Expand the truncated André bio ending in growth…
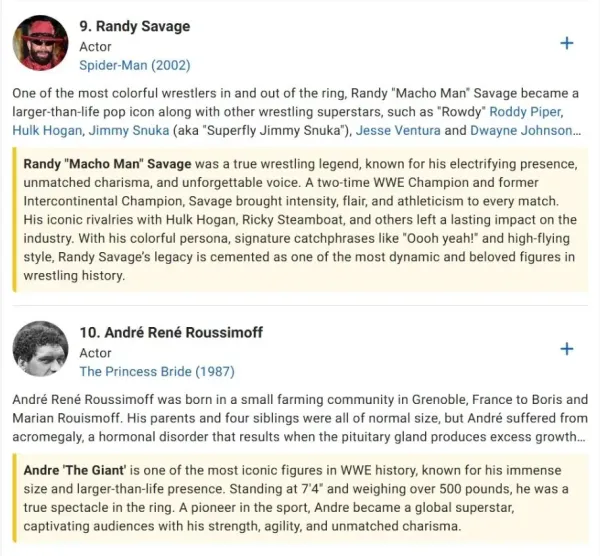This screenshot has width=600, height=556. click(581, 437)
